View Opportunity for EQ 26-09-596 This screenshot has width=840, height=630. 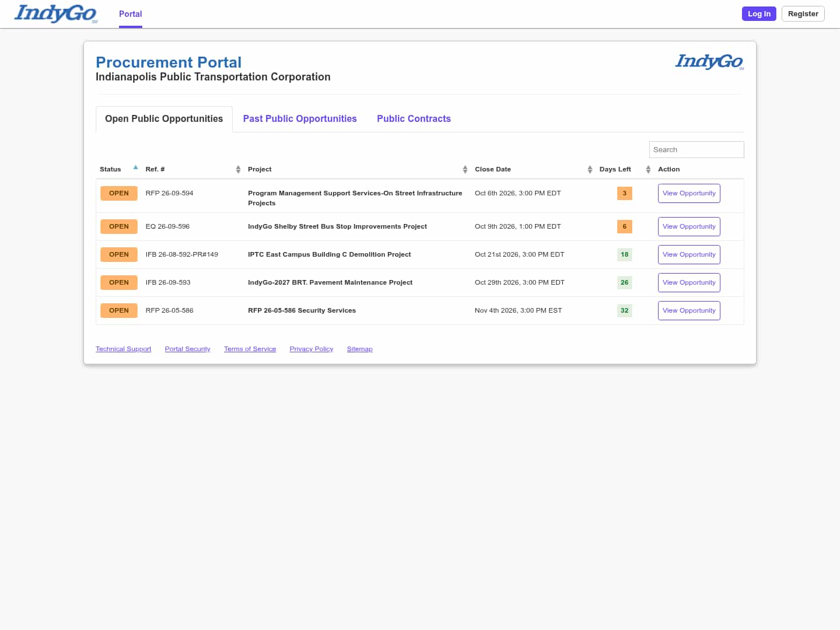click(689, 226)
